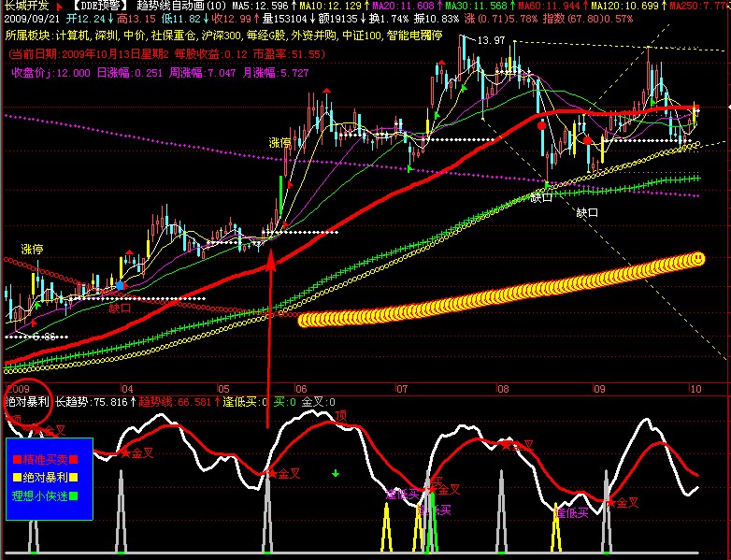This screenshot has width=731, height=560.
Task: Jump to month 10 on the time axis
Action: [695, 389]
